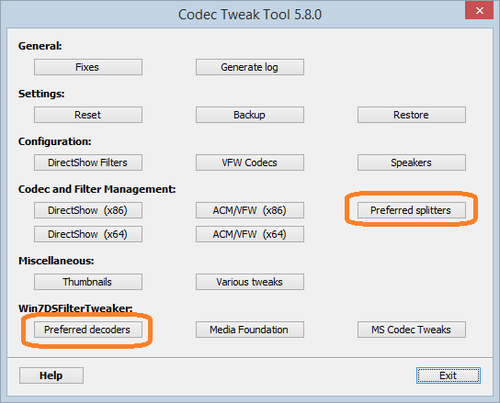
Task: Click the Preferred decoders button
Action: pyautogui.click(x=88, y=329)
